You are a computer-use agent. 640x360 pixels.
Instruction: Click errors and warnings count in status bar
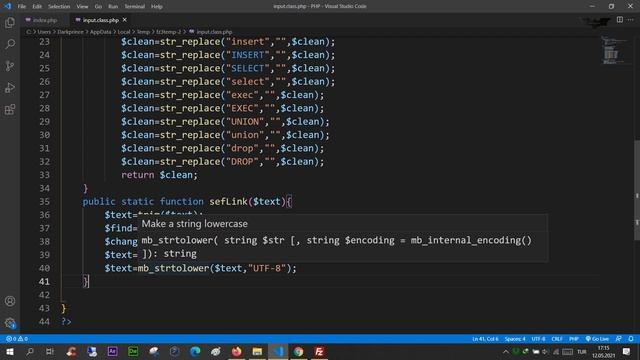pos(17,339)
